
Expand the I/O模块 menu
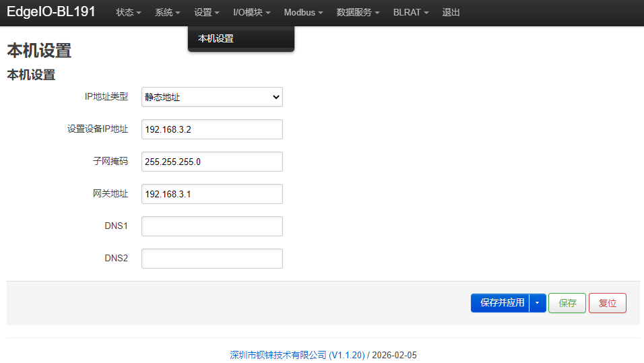[251, 12]
